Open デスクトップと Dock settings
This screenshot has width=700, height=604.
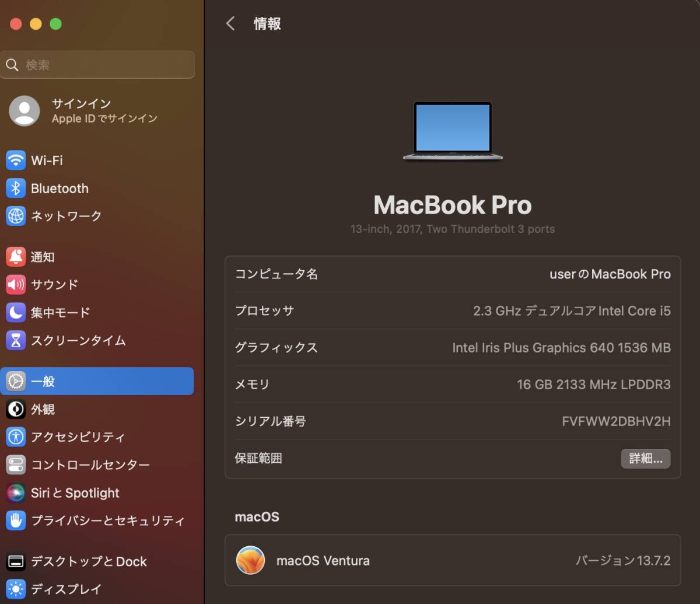tap(97, 561)
